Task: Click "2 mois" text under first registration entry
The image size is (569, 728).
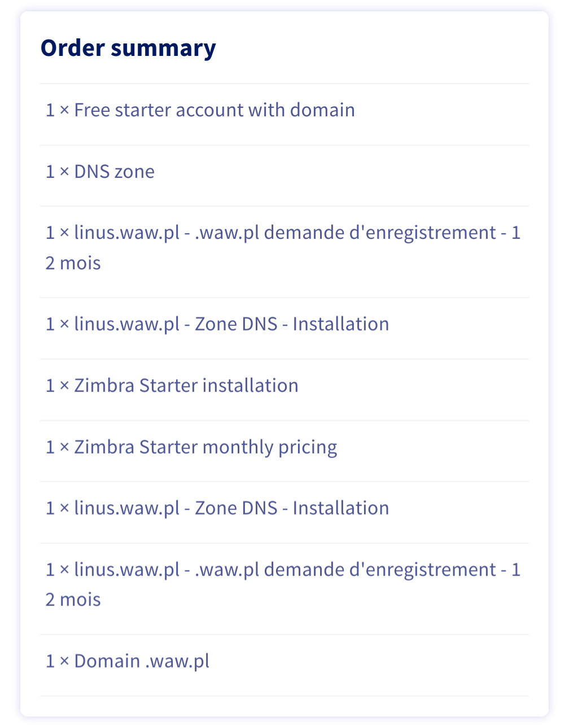Action: pyautogui.click(x=73, y=263)
